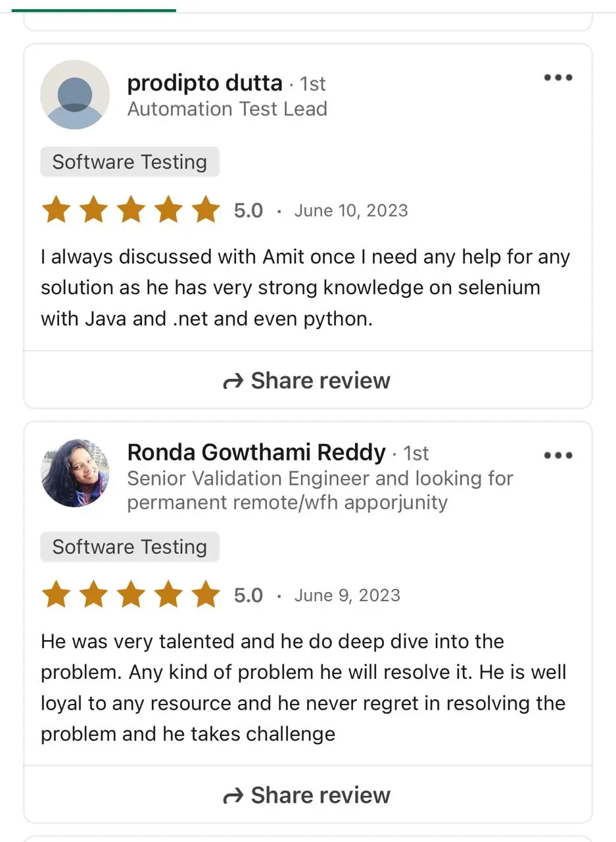Click fifth star in prodipto's rating
The width and height of the screenshot is (616, 842).
(x=206, y=210)
